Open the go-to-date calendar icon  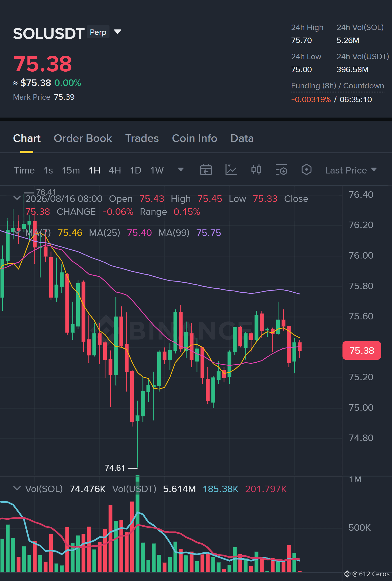point(206,170)
